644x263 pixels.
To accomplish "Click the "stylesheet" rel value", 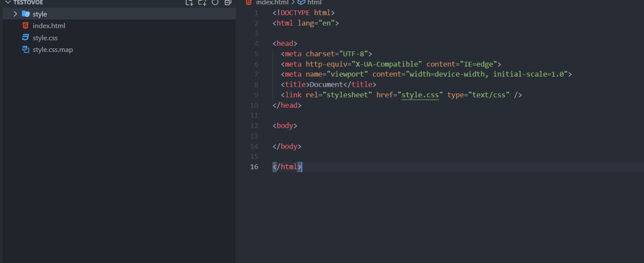I will click(348, 95).
